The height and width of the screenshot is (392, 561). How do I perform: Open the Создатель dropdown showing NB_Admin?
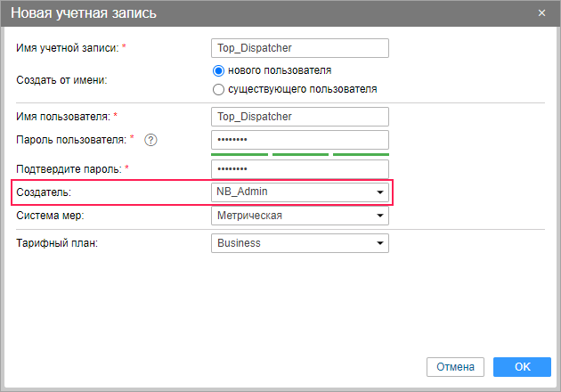click(x=300, y=192)
